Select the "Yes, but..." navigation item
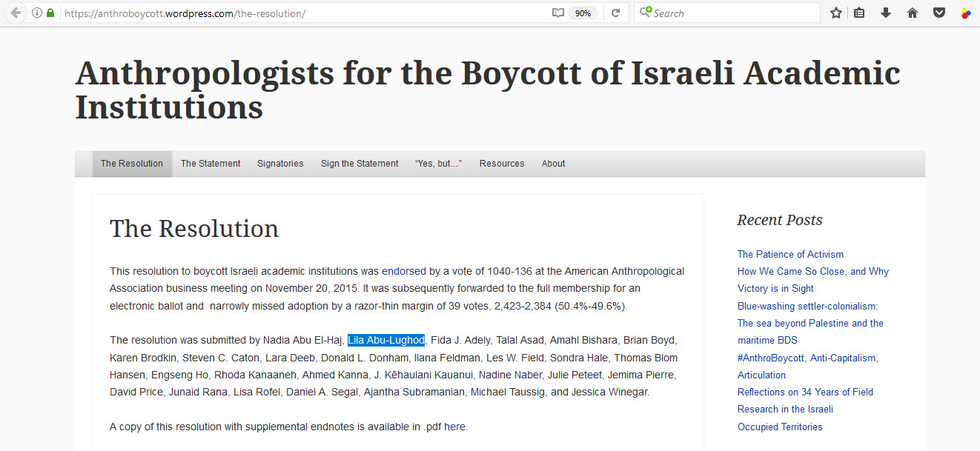Screen dimensions: 980x451 (x=439, y=163)
